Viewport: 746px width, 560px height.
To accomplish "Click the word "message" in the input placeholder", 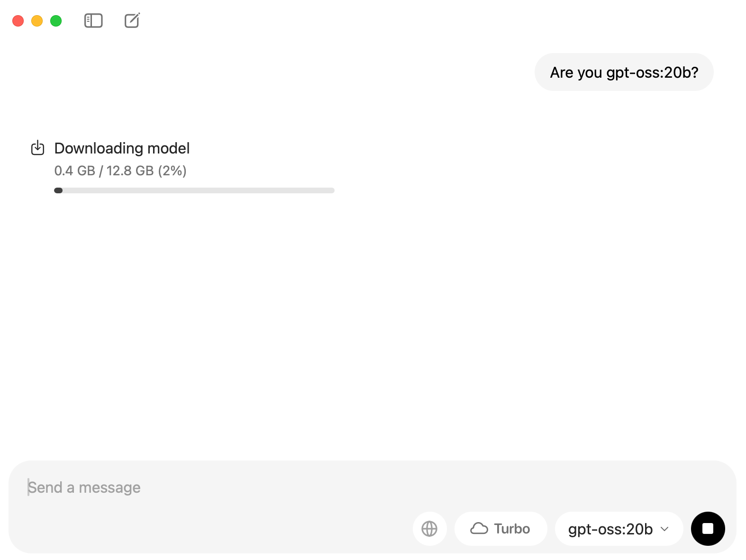I will (x=109, y=488).
